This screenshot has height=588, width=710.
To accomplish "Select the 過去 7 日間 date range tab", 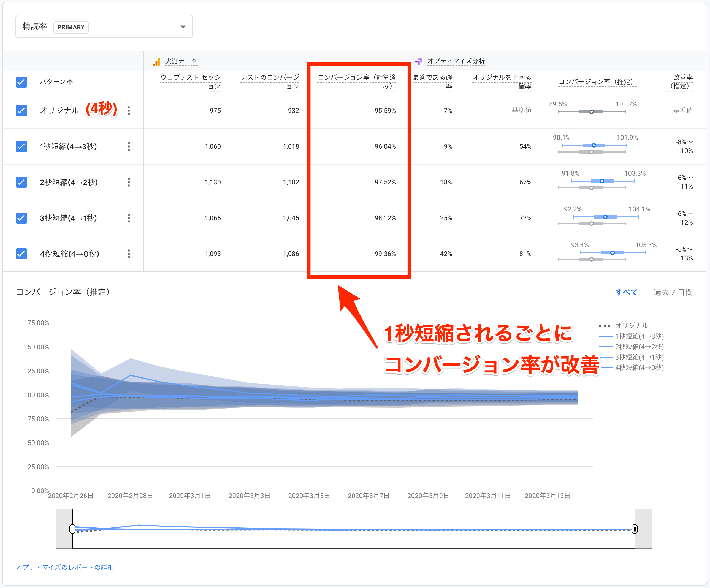I will coord(673,292).
